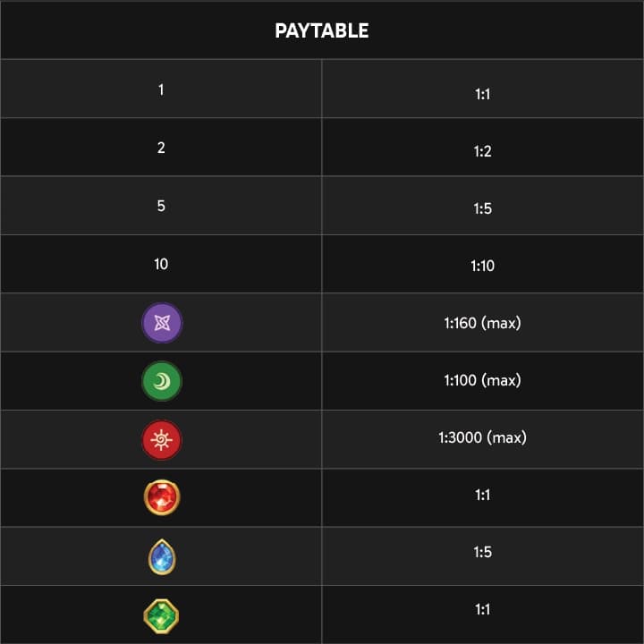The image size is (644, 644).
Task: Click the 1:160 (max) payout text
Action: [483, 323]
